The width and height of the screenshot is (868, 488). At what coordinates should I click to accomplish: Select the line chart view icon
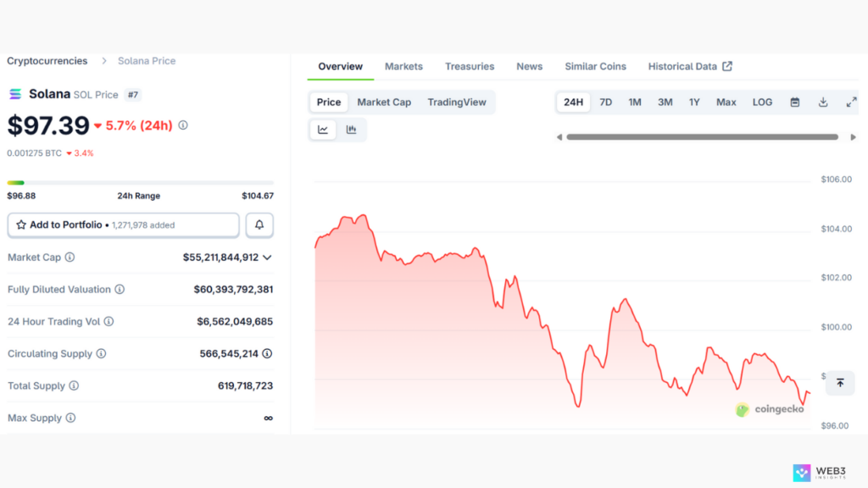click(323, 130)
